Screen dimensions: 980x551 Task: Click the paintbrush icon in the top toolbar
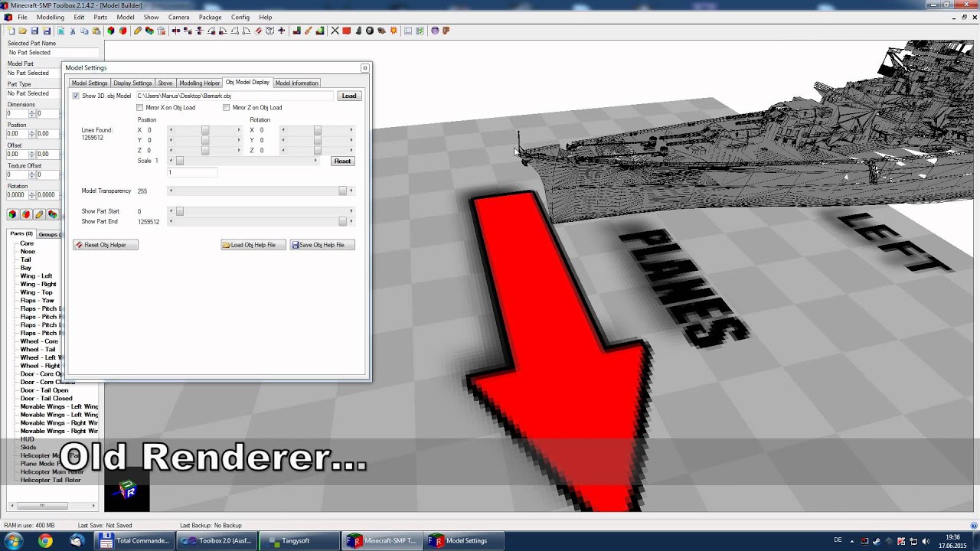pos(308,31)
